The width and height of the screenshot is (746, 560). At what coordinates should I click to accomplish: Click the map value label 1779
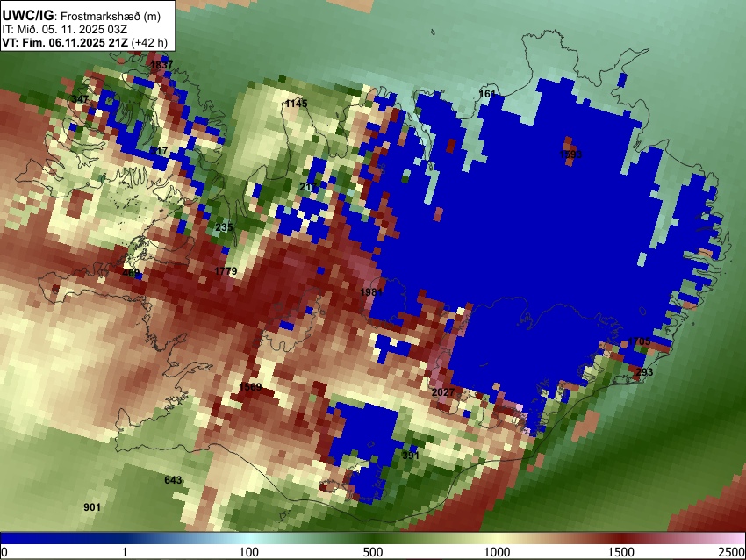pyautogui.click(x=226, y=271)
